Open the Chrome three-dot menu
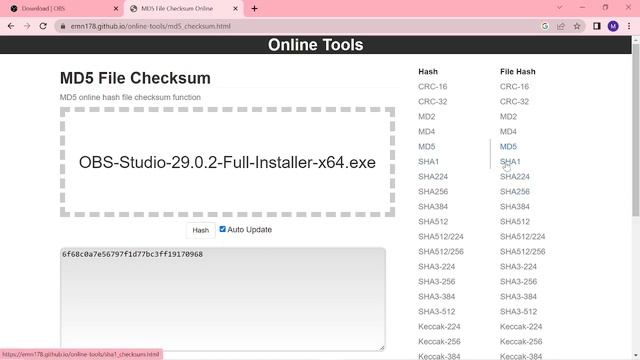 629,26
